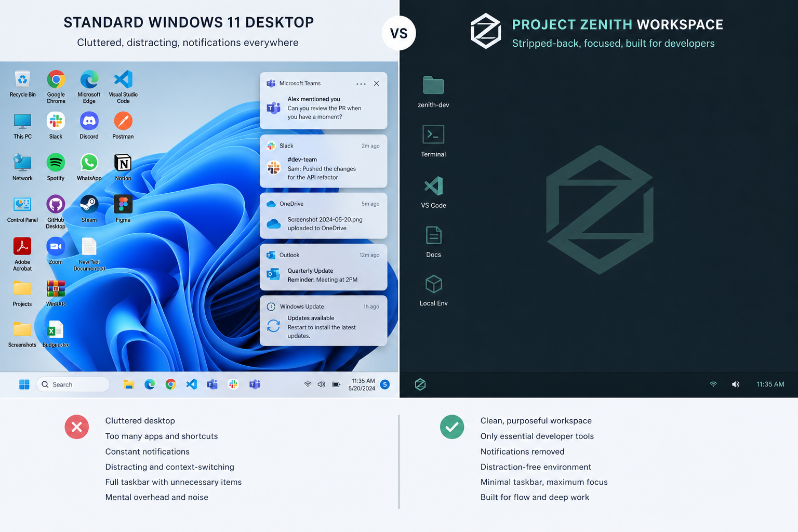The height and width of the screenshot is (532, 798).
Task: Open the Projects folder on the desktop
Action: click(x=22, y=288)
